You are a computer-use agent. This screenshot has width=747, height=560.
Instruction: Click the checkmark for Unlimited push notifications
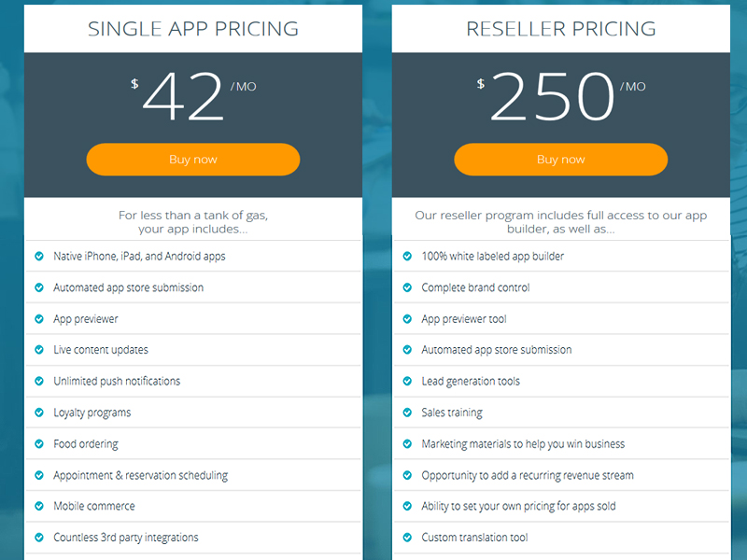38,380
